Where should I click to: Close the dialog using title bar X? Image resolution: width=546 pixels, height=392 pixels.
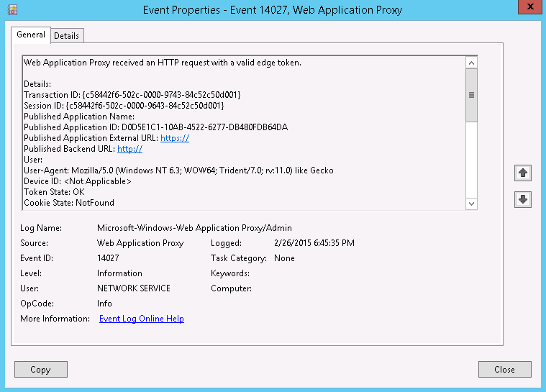pos(529,9)
